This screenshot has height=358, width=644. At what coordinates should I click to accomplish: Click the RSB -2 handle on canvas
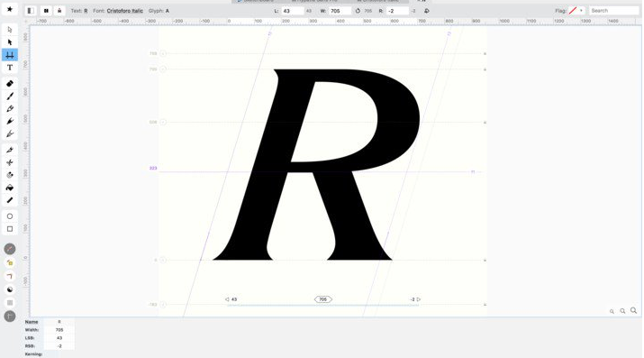click(x=415, y=299)
